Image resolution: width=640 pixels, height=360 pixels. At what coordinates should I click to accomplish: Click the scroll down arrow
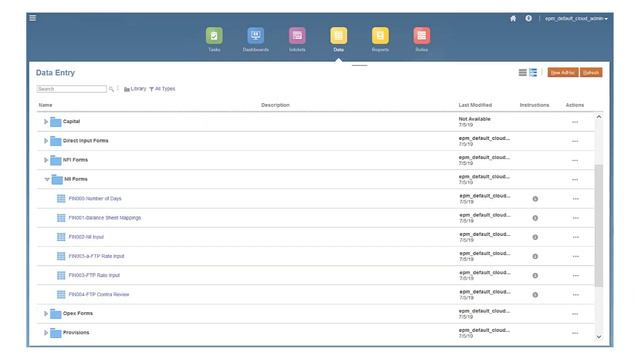[x=599, y=337]
